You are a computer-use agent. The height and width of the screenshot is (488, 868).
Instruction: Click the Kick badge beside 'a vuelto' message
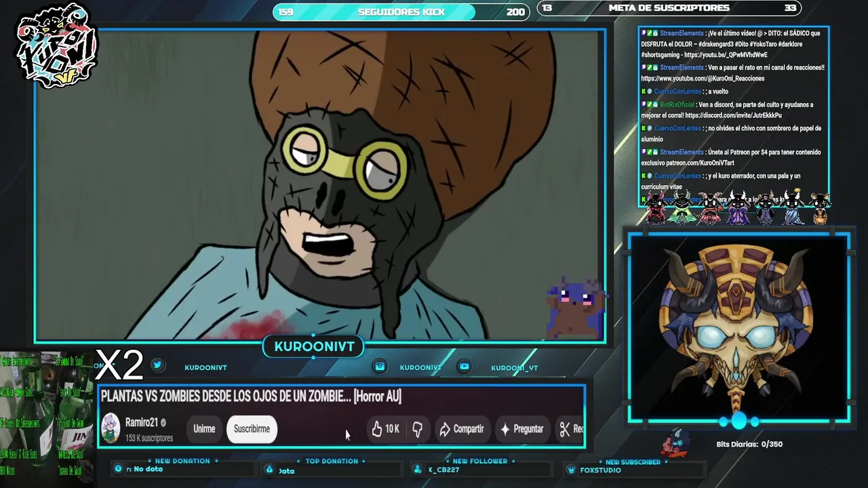point(644,91)
